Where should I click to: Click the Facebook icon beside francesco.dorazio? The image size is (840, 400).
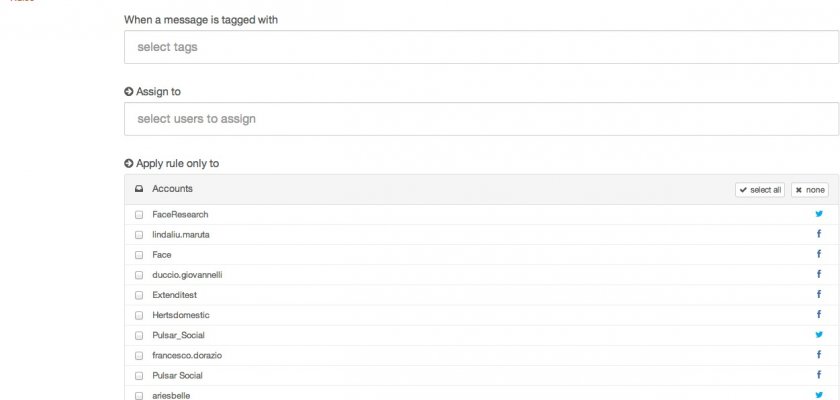coord(819,355)
